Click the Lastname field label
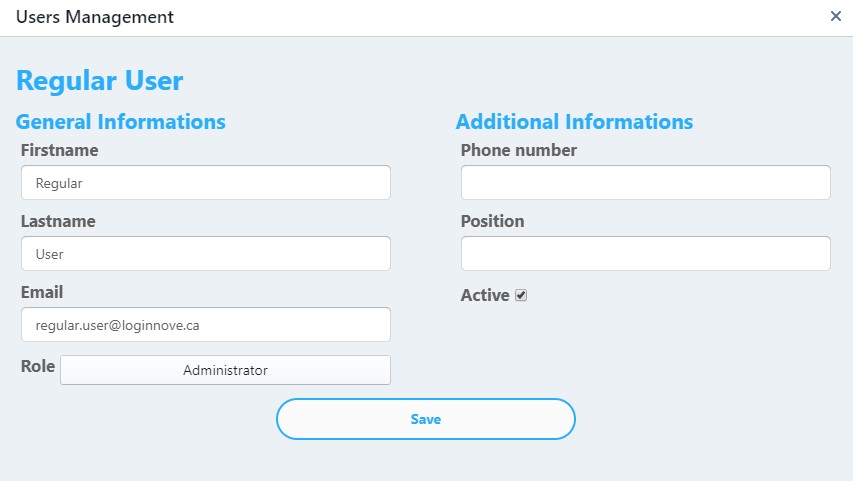 click(x=58, y=221)
